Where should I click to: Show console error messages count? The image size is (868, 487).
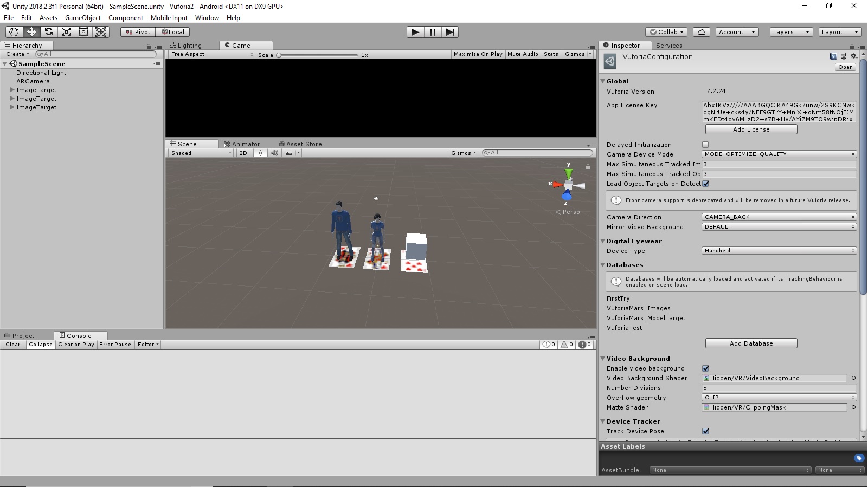[585, 345]
